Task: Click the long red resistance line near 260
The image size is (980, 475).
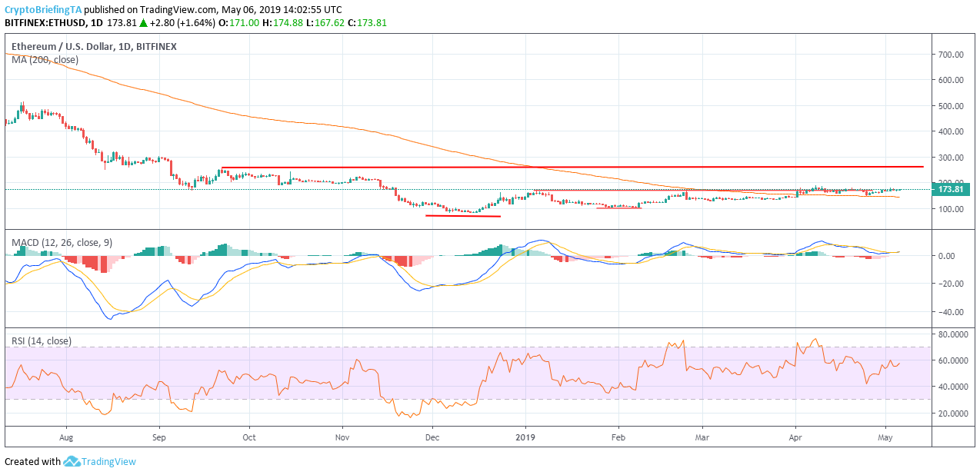Action: click(572, 167)
